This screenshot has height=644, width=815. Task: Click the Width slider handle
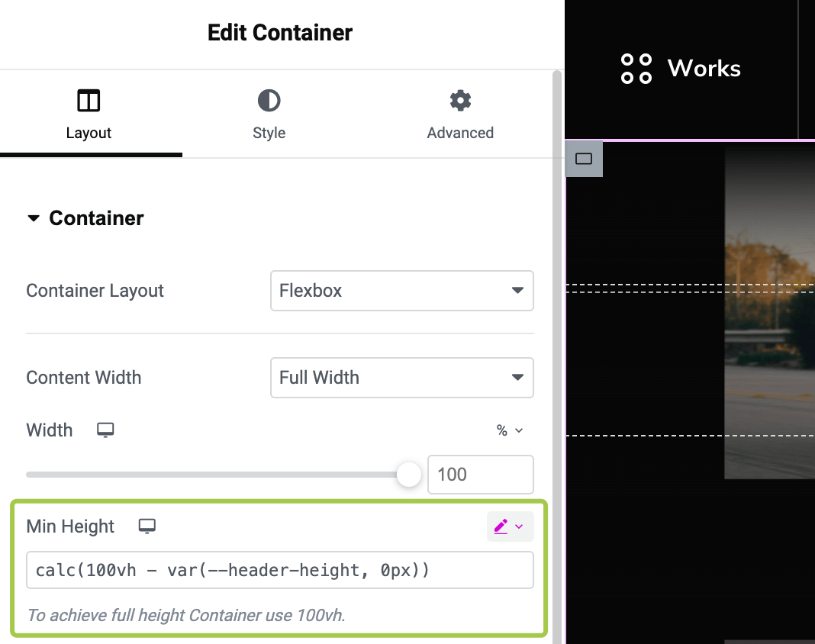409,475
